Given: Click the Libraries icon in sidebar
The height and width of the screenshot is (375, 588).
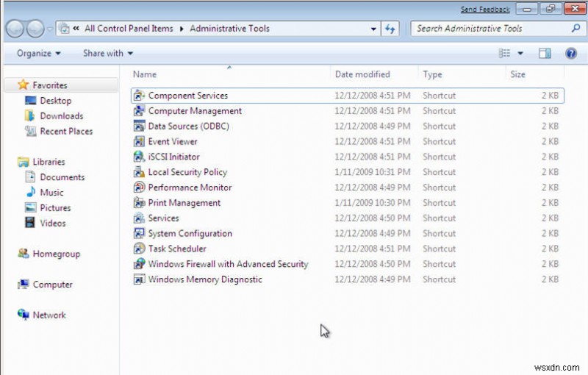Looking at the screenshot, I should pyautogui.click(x=24, y=162).
